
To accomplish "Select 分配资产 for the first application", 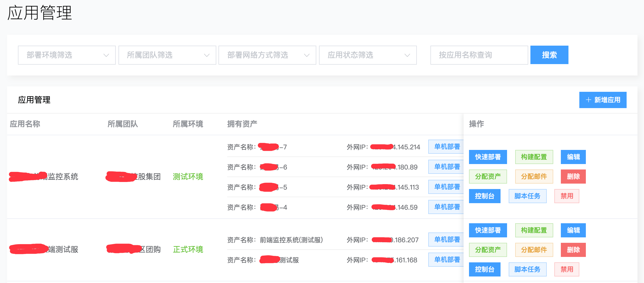I will tap(488, 177).
